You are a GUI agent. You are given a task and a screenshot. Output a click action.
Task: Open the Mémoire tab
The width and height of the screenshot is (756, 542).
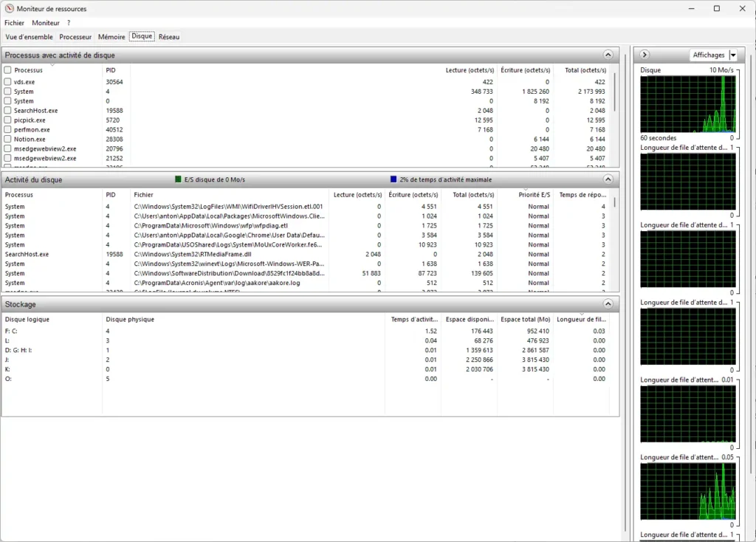coord(111,36)
